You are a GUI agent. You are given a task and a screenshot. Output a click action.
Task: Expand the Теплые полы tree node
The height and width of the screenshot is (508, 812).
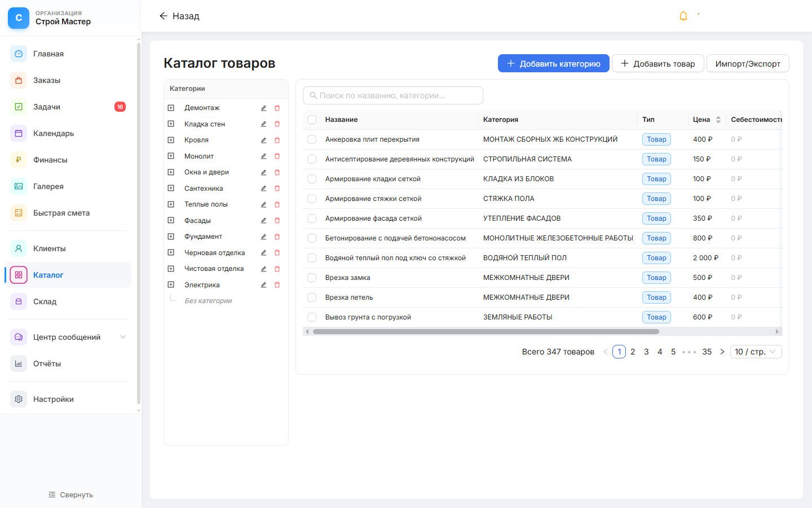point(171,204)
